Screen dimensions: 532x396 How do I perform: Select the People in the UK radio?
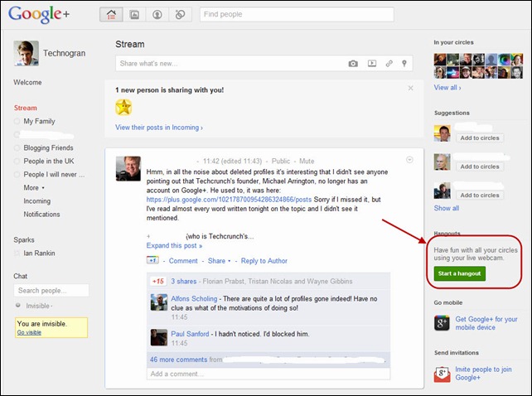pos(17,162)
